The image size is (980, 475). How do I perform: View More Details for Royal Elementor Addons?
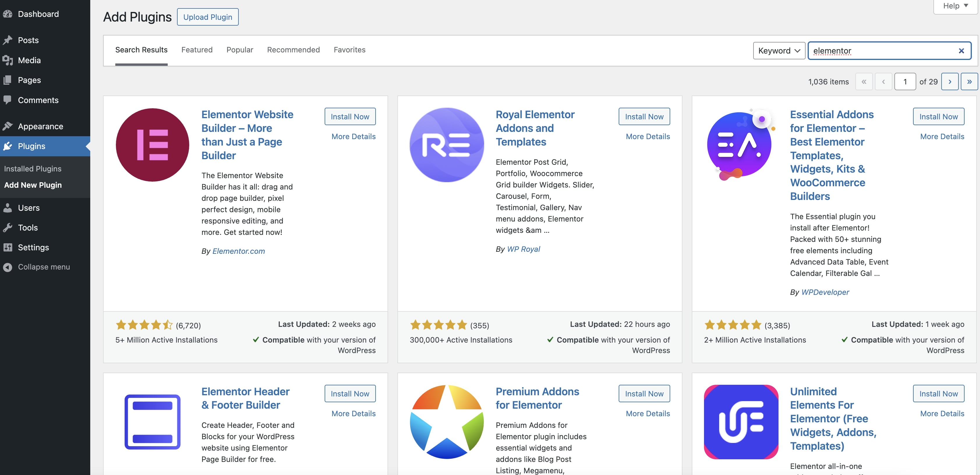tap(648, 136)
